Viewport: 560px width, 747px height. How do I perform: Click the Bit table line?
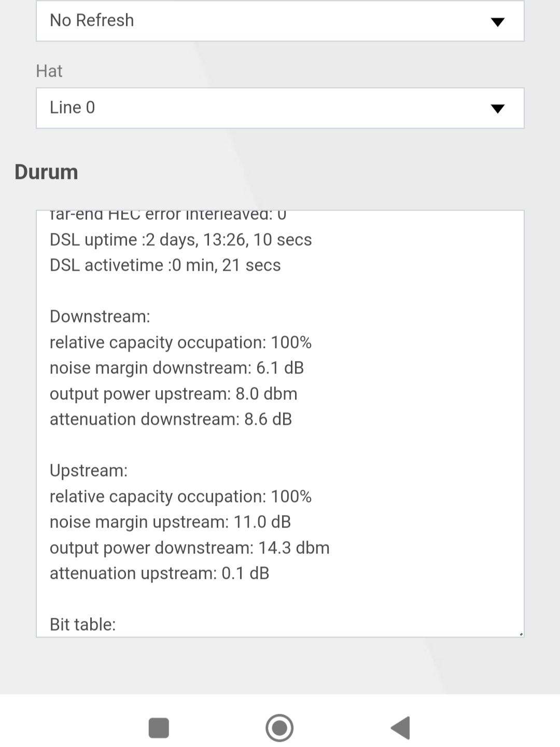tap(83, 625)
